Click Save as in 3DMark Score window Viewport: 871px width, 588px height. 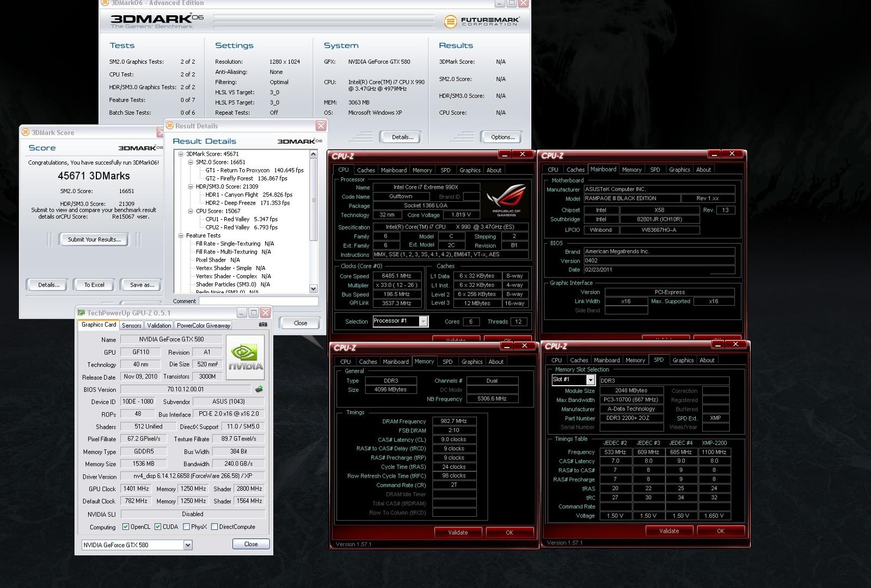click(142, 284)
